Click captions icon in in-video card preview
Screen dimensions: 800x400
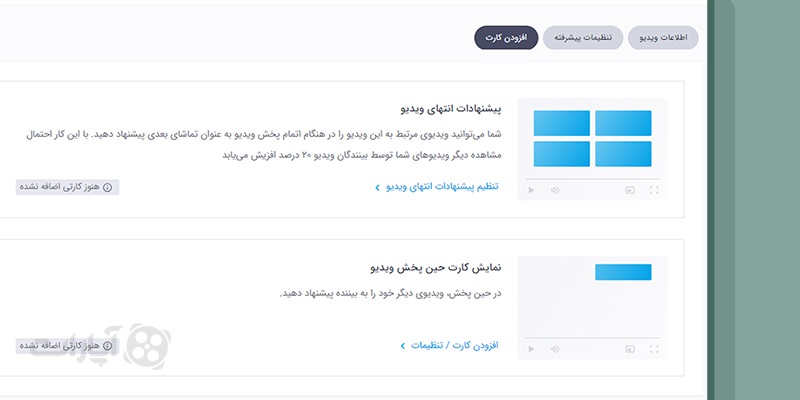click(x=630, y=349)
